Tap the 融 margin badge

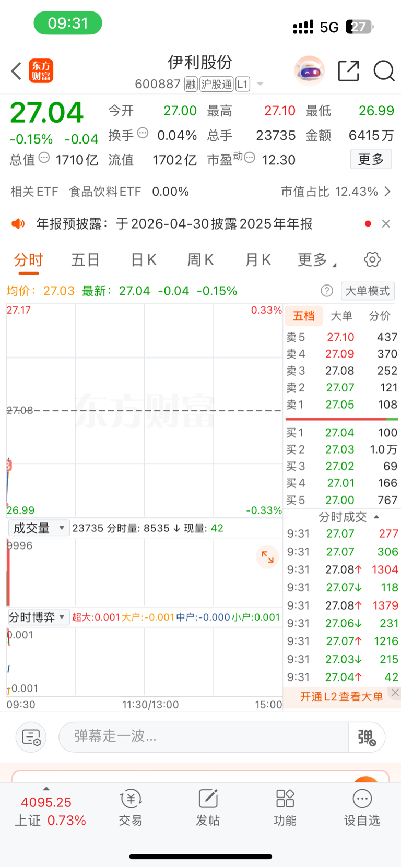(191, 84)
